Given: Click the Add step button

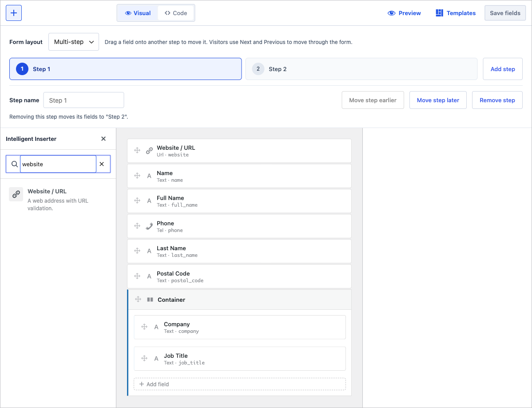Looking at the screenshot, I should (503, 69).
